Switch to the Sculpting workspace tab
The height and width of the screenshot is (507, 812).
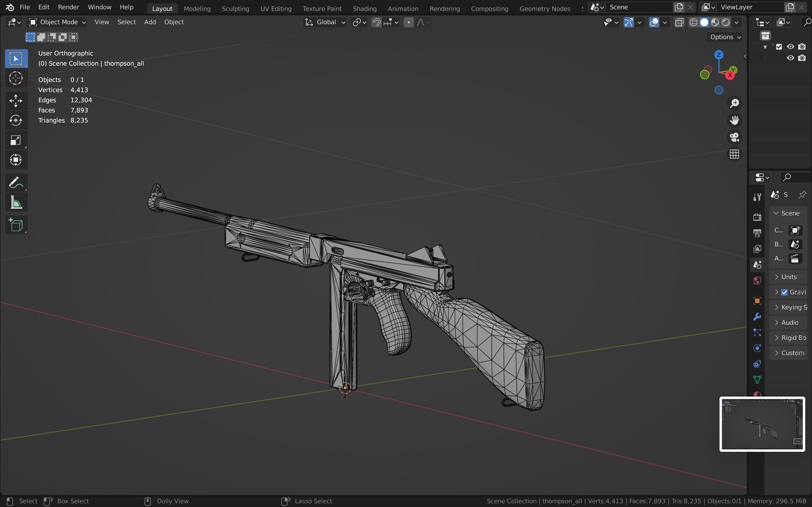[x=235, y=8]
